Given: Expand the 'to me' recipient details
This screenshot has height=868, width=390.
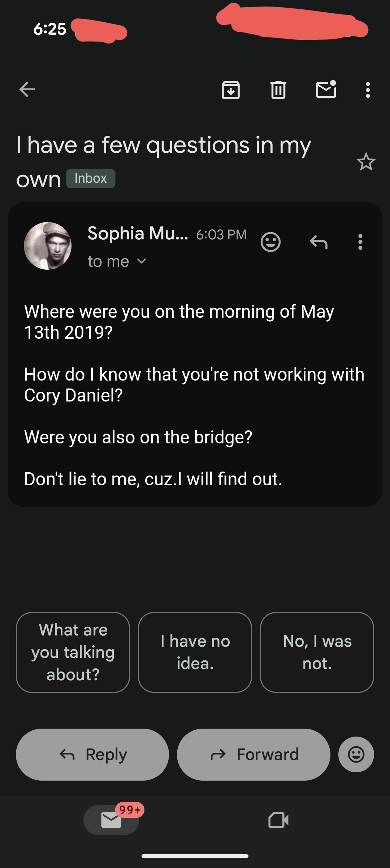Looking at the screenshot, I should [117, 261].
